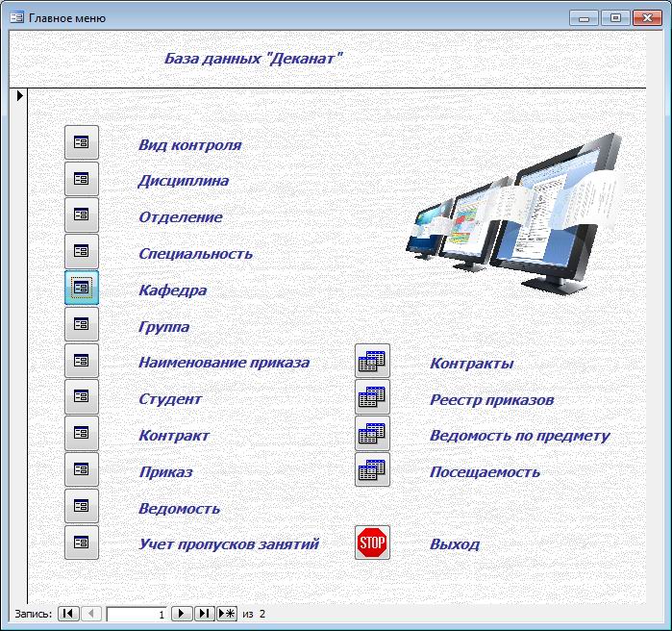Open the Контракты report icon
The image size is (672, 631).
pyautogui.click(x=372, y=362)
